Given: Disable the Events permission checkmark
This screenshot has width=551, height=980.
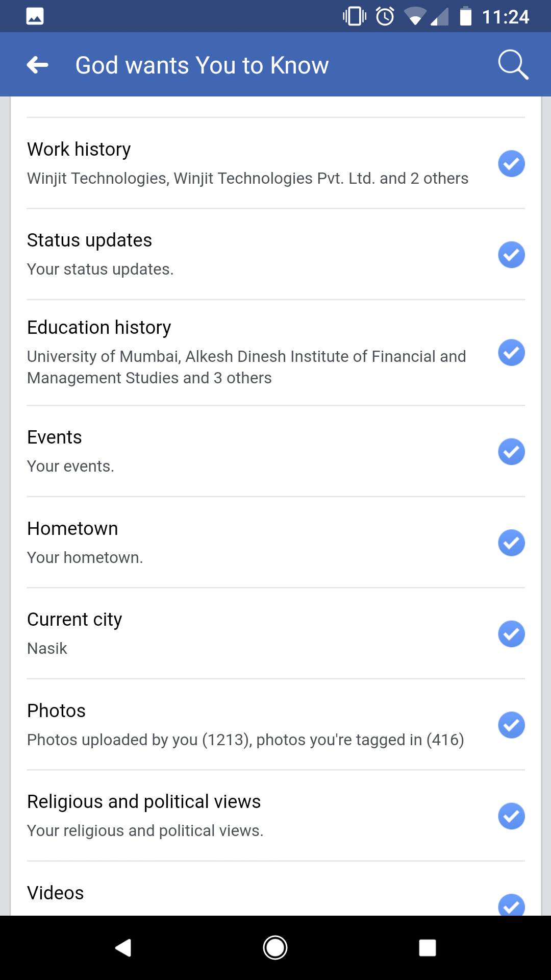Looking at the screenshot, I should [511, 452].
